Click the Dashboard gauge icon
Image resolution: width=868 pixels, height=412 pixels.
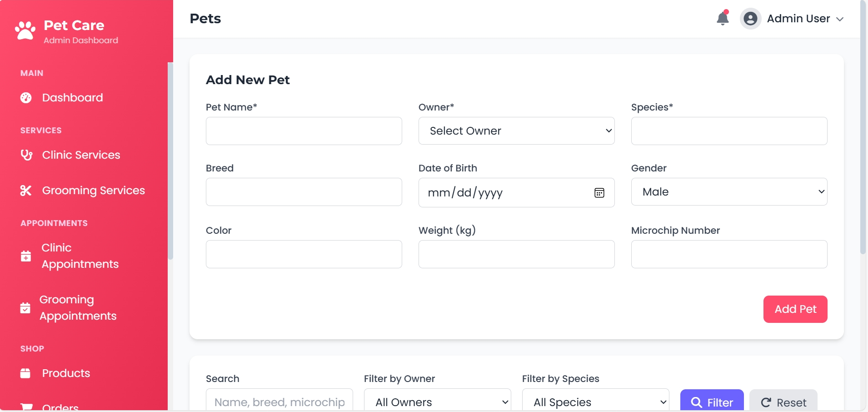click(x=26, y=98)
